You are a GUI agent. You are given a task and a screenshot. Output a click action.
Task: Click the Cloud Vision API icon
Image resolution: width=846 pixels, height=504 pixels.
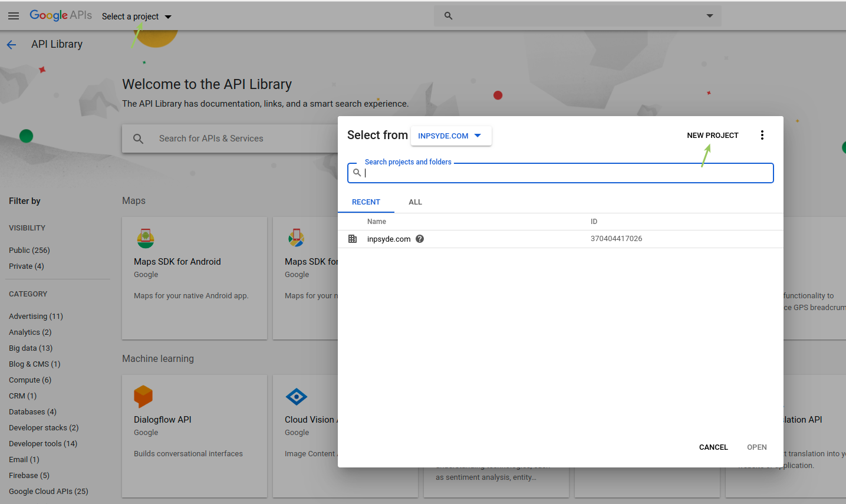pos(297,397)
